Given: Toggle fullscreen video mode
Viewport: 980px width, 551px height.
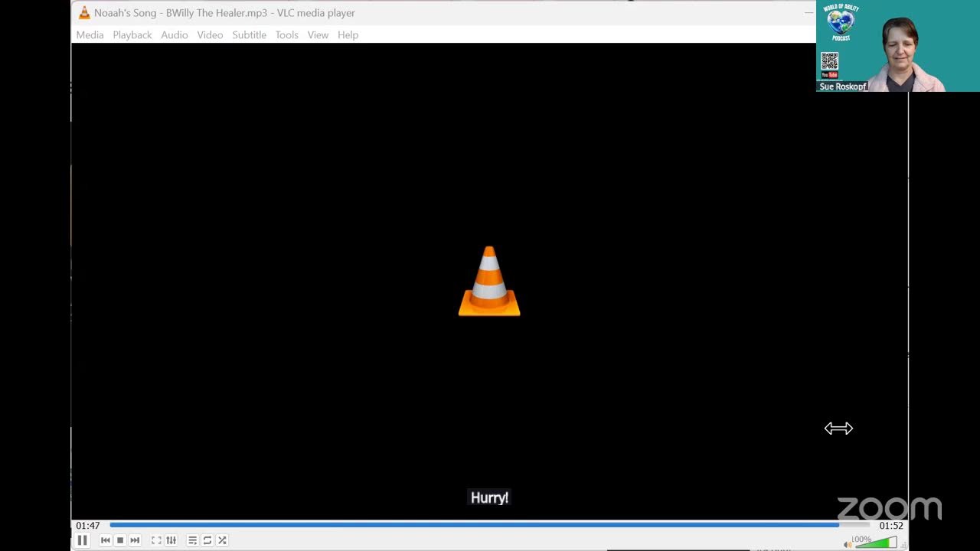Looking at the screenshot, I should point(156,540).
